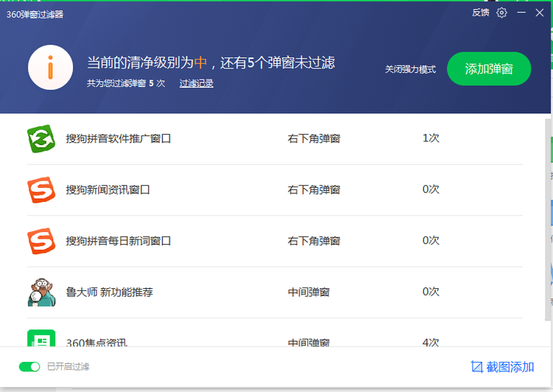This screenshot has height=392, width=553.
Task: Toggle the 已开启过滤 filter switch
Action: pyautogui.click(x=29, y=366)
